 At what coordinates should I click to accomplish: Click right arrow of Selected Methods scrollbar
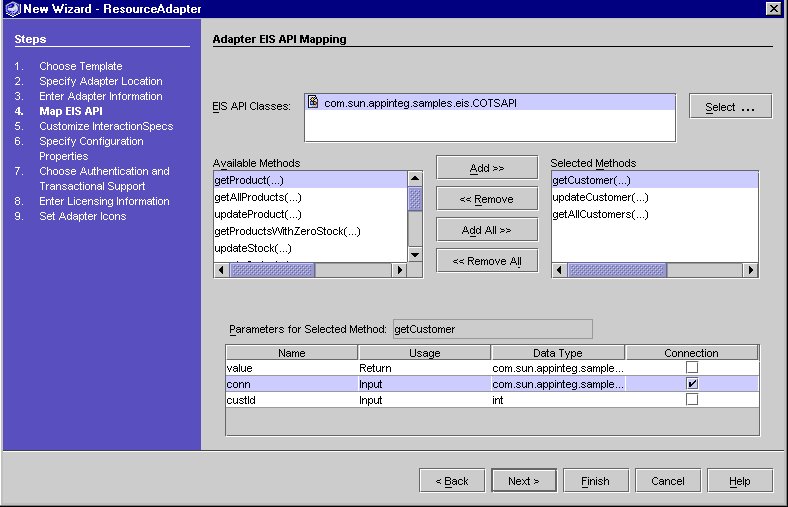click(x=750, y=270)
